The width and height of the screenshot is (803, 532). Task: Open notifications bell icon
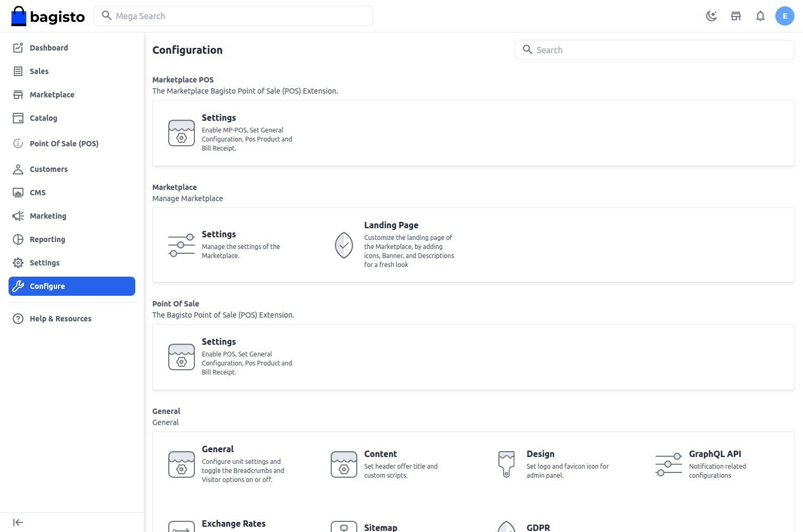[760, 16]
